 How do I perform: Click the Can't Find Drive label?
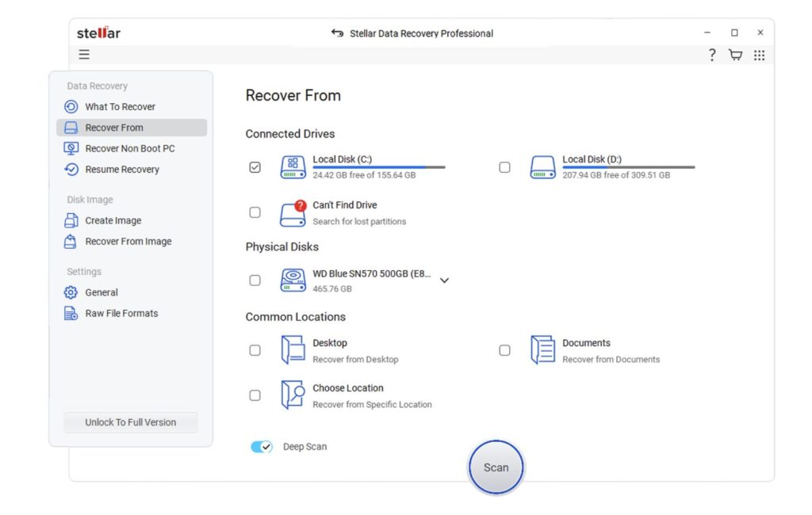[x=344, y=205]
